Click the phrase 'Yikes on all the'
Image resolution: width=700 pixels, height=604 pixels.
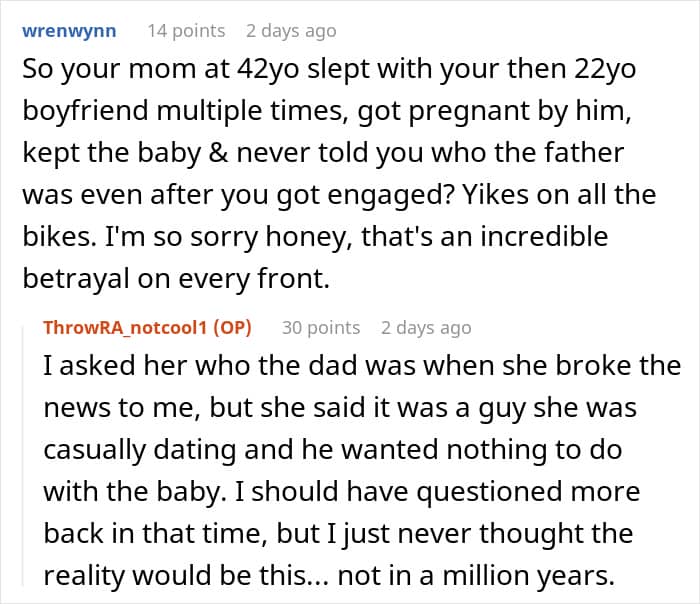point(559,195)
